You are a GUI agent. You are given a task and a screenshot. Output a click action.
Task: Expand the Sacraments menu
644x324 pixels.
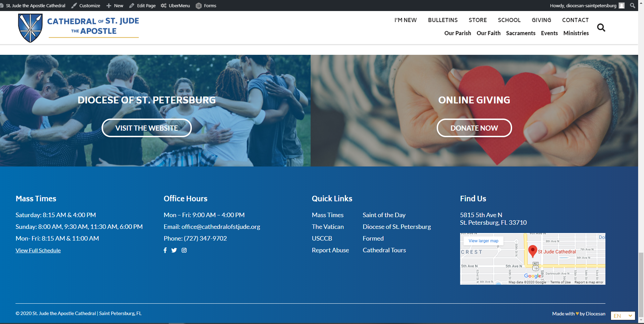pyautogui.click(x=520, y=33)
